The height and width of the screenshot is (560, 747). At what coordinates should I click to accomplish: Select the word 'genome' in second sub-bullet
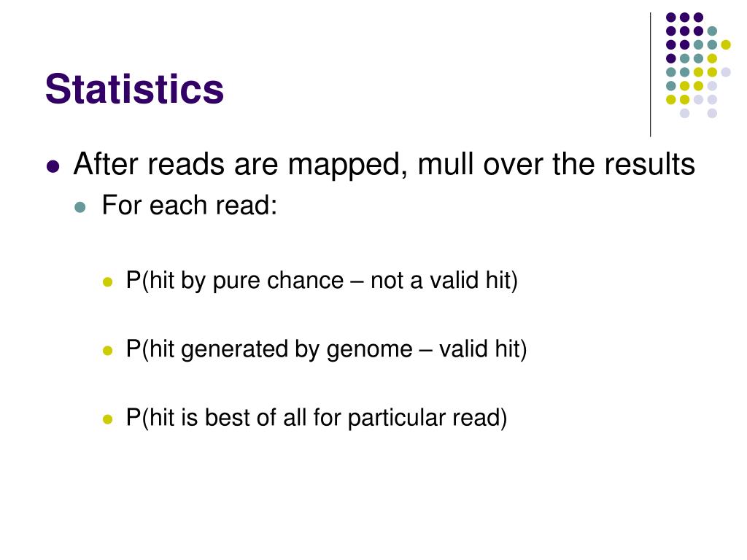pos(370,350)
